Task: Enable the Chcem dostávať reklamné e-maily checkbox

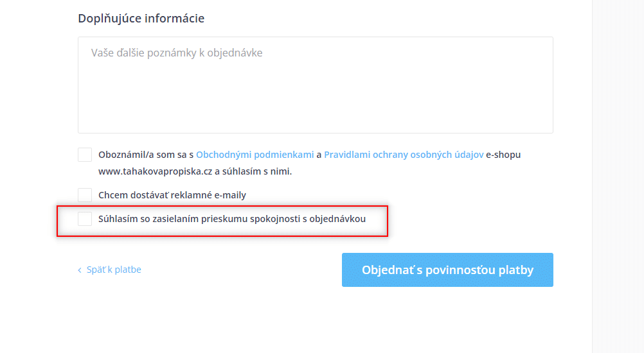Action: pyautogui.click(x=85, y=195)
